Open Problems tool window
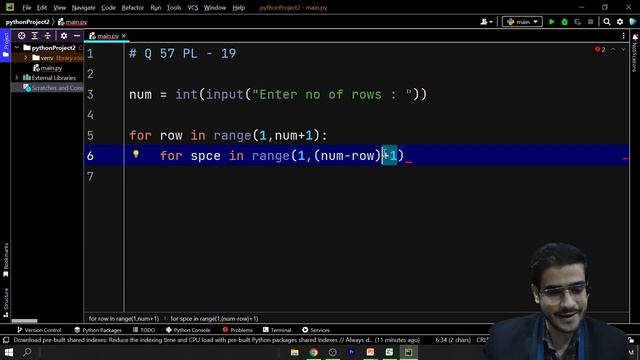Screen dimensions: 640x360 point(238,330)
